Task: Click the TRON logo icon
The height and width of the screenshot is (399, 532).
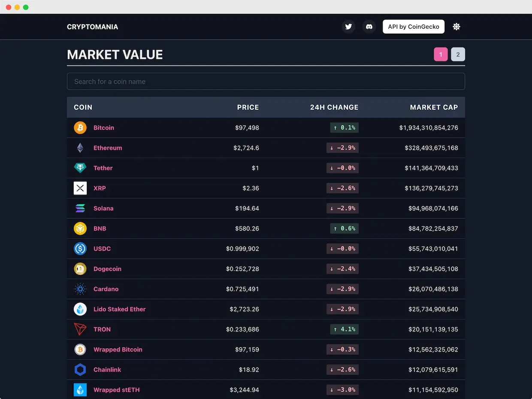Action: 80,329
